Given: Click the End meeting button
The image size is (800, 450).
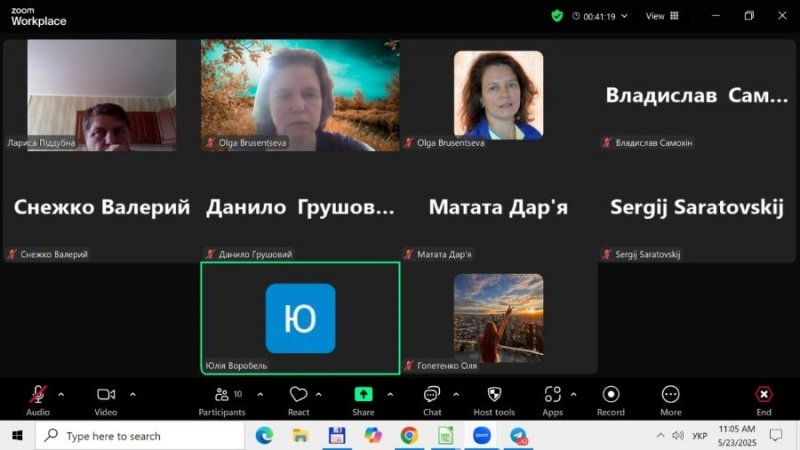Looking at the screenshot, I should [x=764, y=395].
